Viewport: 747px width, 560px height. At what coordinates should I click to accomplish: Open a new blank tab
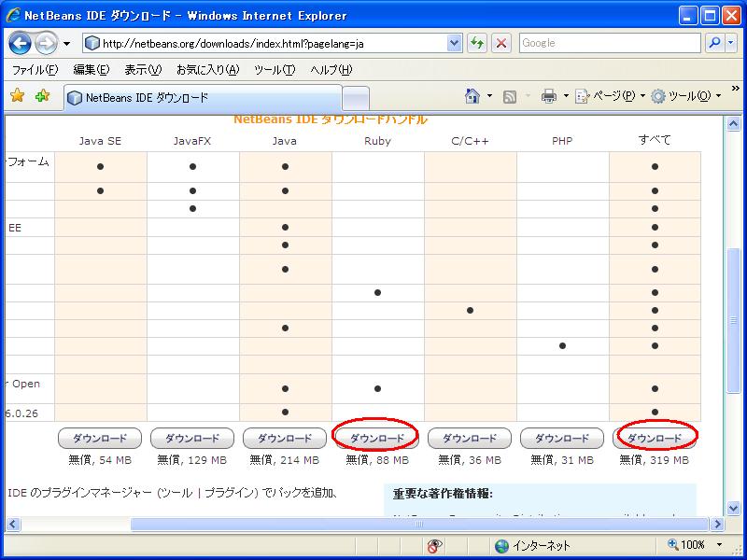point(356,99)
